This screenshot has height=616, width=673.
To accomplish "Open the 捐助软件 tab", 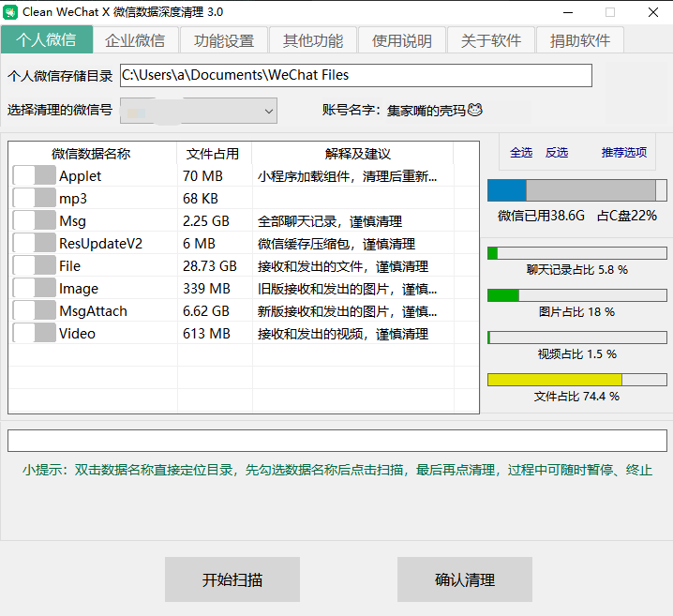I will point(580,40).
